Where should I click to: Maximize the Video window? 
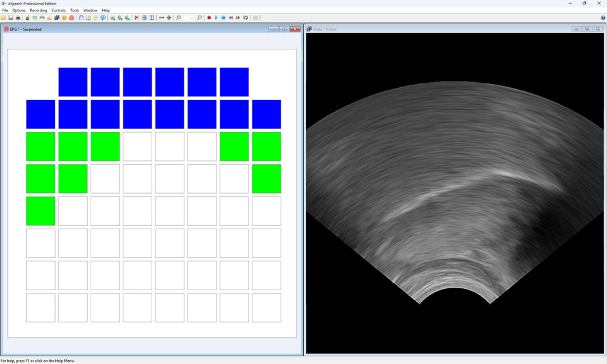587,29
